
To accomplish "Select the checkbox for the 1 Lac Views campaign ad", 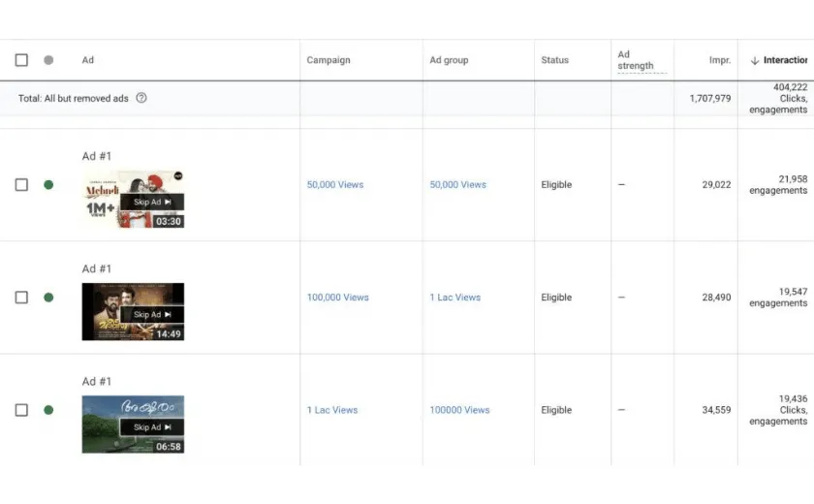I will (x=21, y=410).
